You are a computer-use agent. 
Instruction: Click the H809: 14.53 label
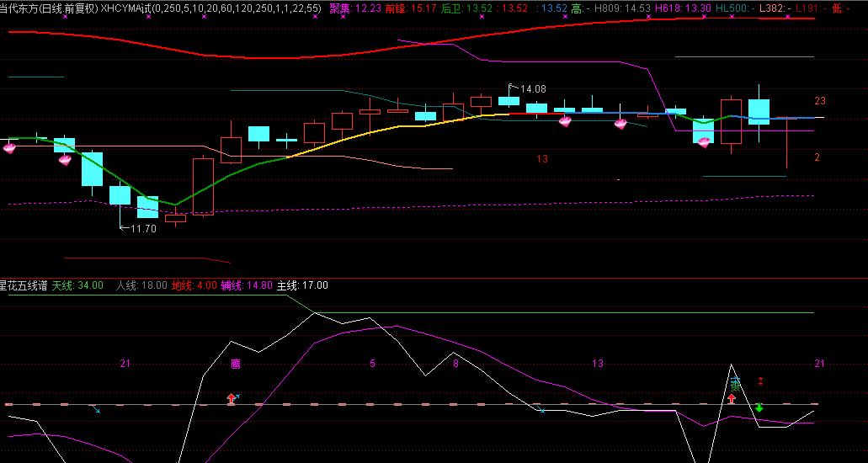(x=623, y=8)
